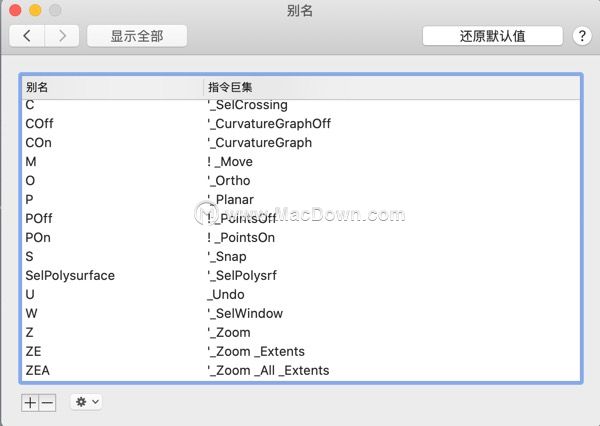Sort by the 别名 column header
Screen dimensions: 600x426
tap(112, 87)
